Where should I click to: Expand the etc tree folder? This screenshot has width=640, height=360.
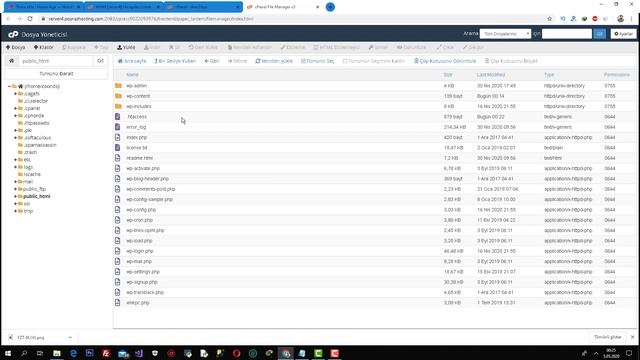[16, 160]
